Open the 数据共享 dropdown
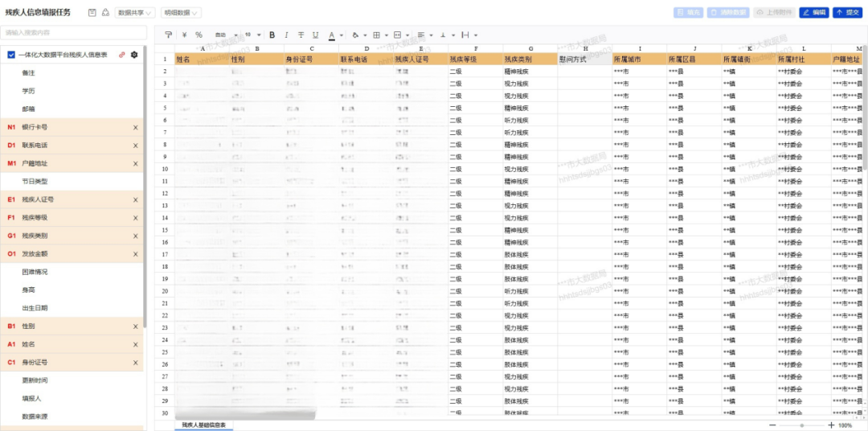The width and height of the screenshot is (868, 431). 135,12
